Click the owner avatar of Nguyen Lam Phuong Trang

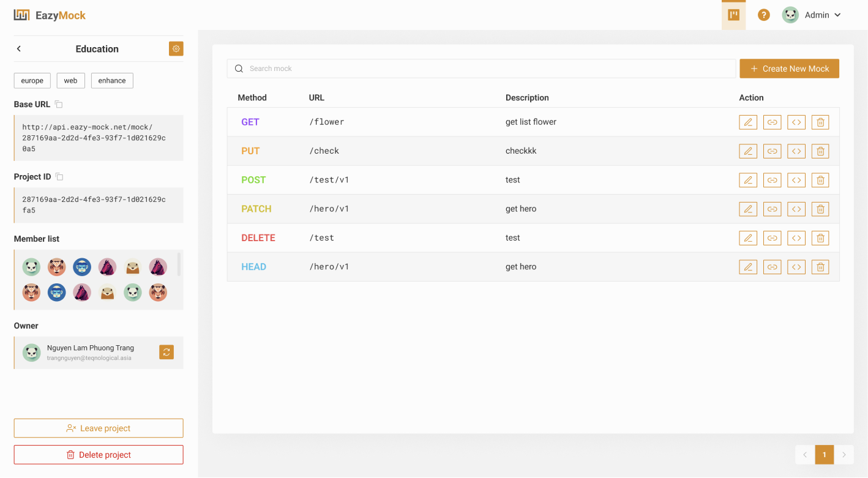(32, 353)
